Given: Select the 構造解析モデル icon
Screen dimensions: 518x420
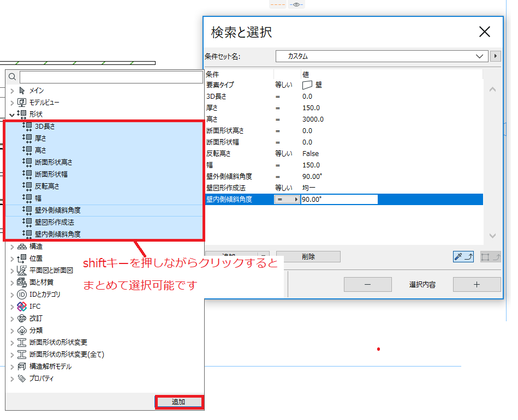Looking at the screenshot, I should [x=22, y=367].
